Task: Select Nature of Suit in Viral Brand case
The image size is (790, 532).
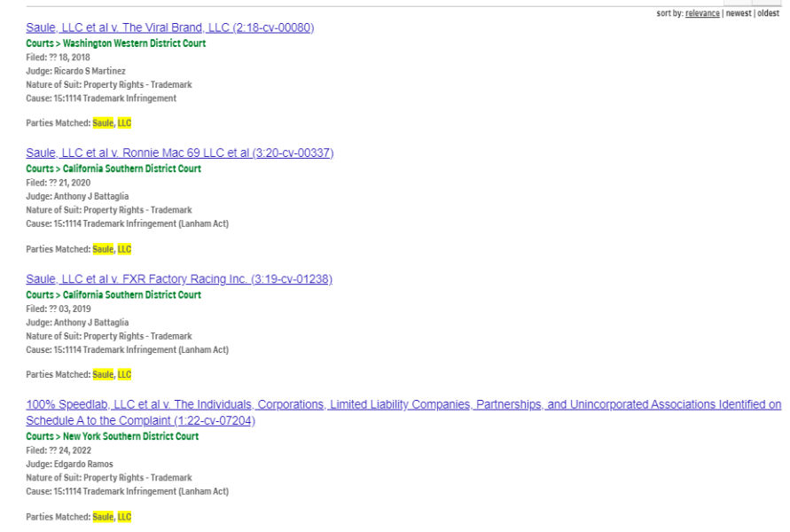Action: [x=109, y=84]
